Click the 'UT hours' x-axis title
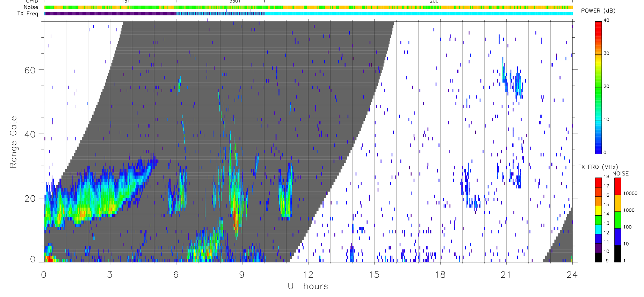The image size is (644, 297). coord(308,286)
